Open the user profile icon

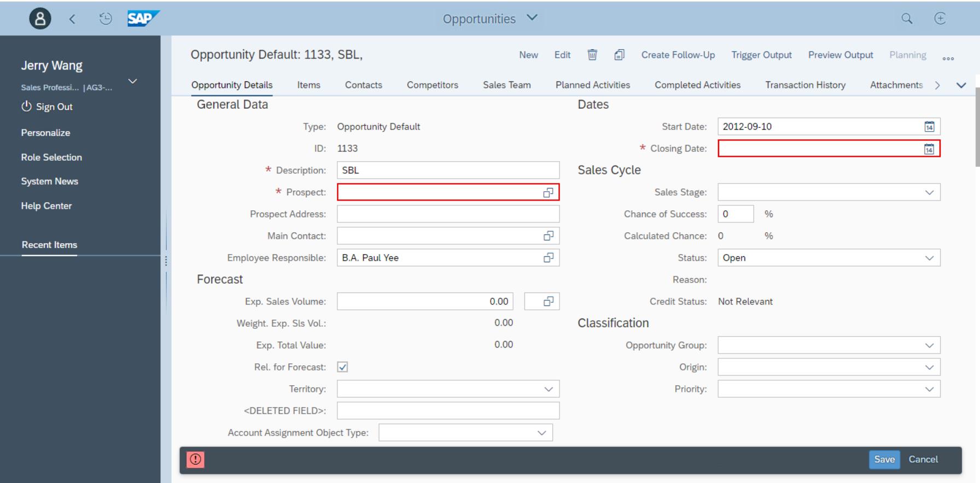click(40, 19)
